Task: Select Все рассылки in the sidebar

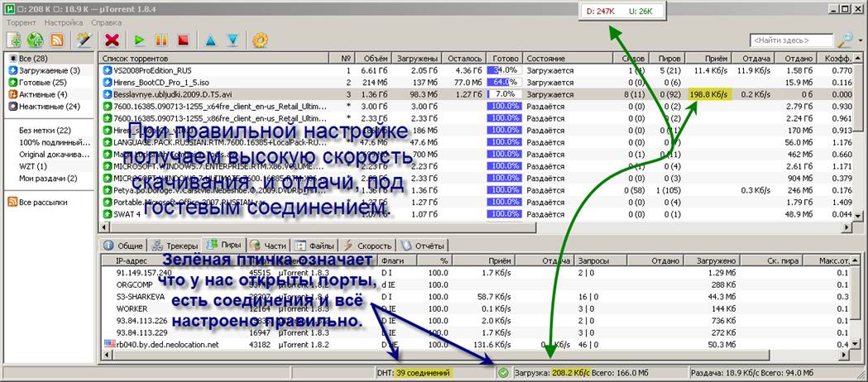Action: (x=43, y=202)
